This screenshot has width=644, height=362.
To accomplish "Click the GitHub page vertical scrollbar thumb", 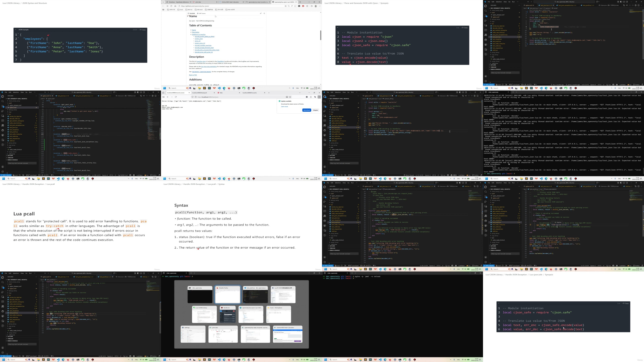I will click(321, 35).
